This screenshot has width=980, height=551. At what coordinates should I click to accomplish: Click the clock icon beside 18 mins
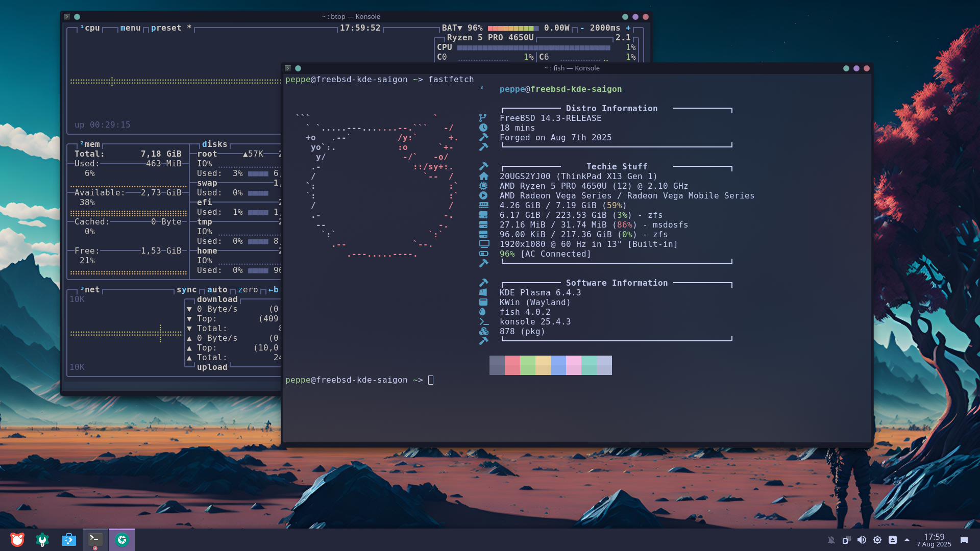coord(483,128)
